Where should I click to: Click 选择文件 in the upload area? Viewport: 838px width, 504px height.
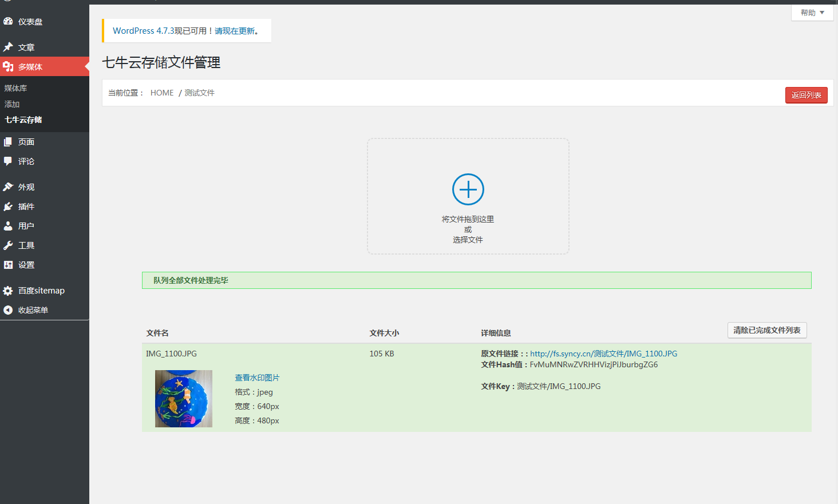[468, 240]
